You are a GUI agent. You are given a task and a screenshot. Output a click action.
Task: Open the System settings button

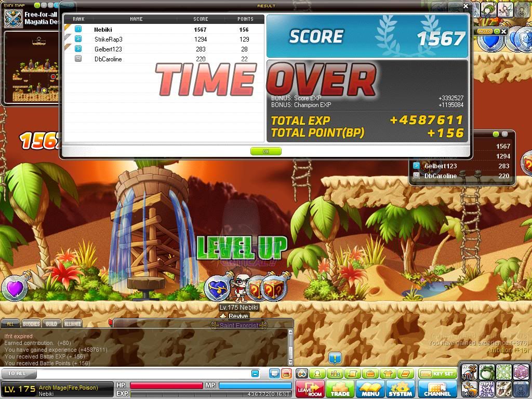pos(401,389)
